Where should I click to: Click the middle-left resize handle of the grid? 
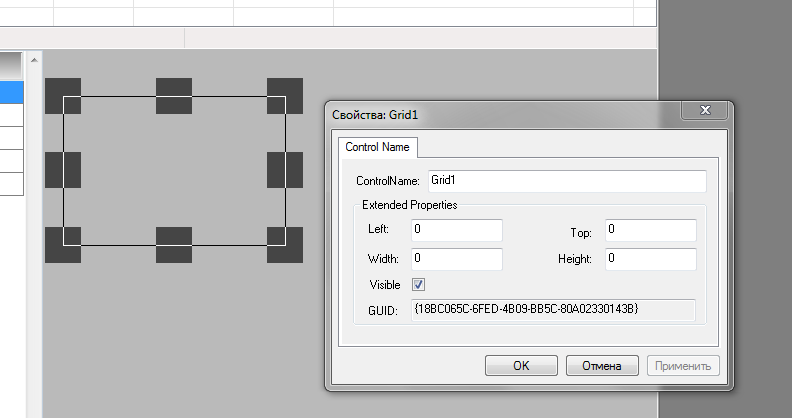pos(63,170)
